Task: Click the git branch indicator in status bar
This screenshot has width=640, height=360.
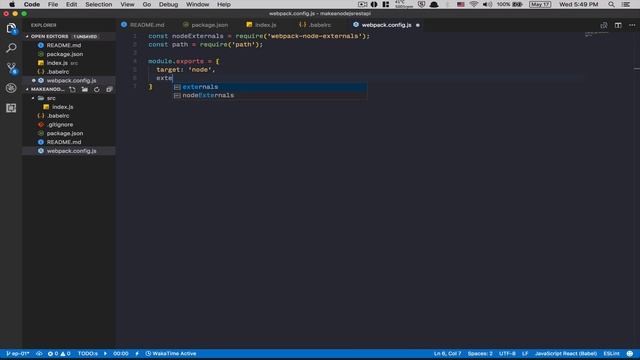Action: click(x=18, y=353)
